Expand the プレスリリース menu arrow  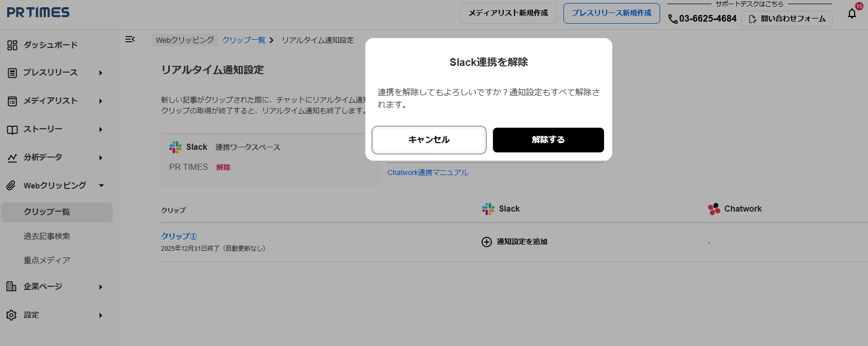(x=101, y=73)
